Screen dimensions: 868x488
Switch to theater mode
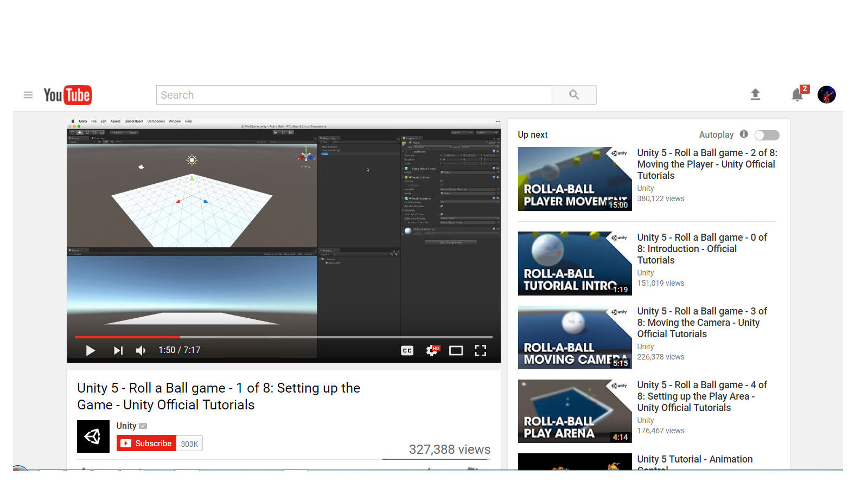[456, 351]
